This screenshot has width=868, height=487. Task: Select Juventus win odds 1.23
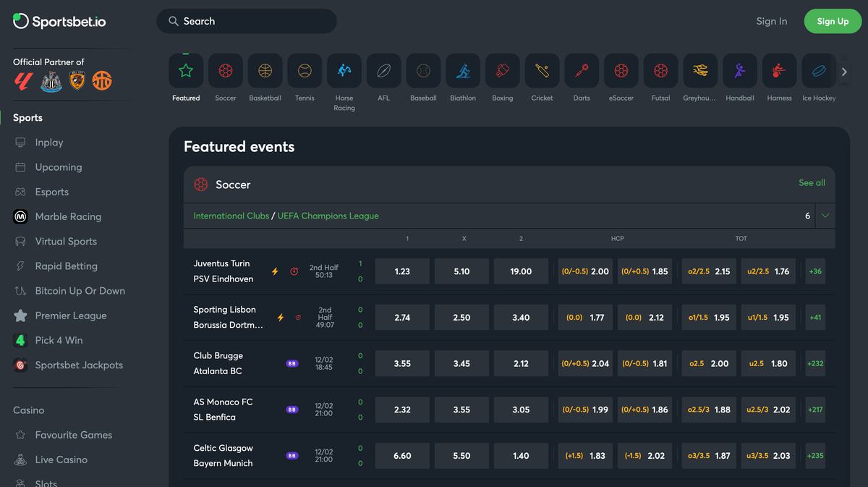pyautogui.click(x=402, y=271)
